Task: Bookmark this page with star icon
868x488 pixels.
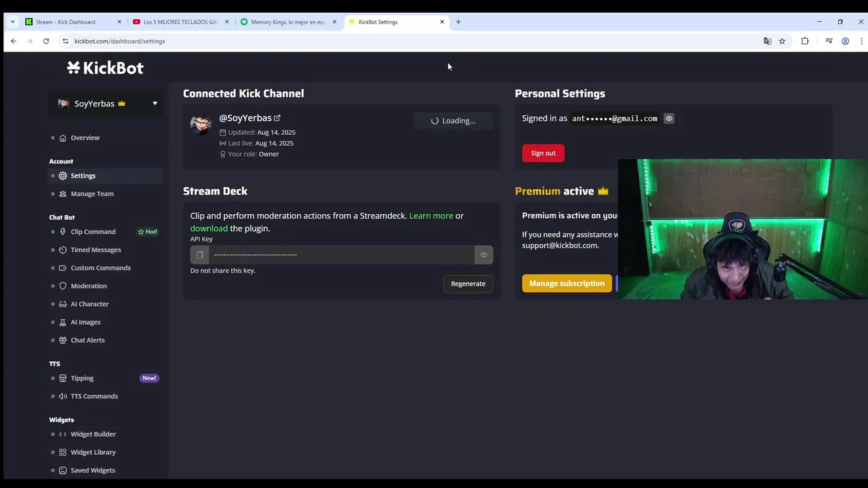Action: click(782, 41)
